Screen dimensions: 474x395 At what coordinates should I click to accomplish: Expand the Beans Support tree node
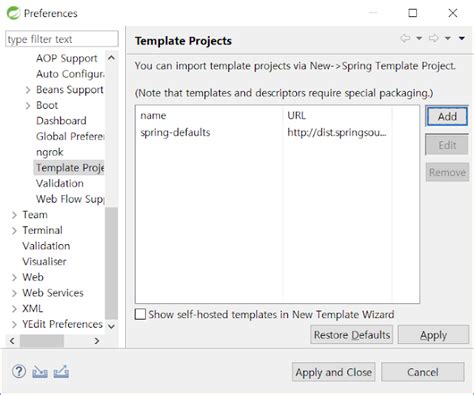[28, 90]
